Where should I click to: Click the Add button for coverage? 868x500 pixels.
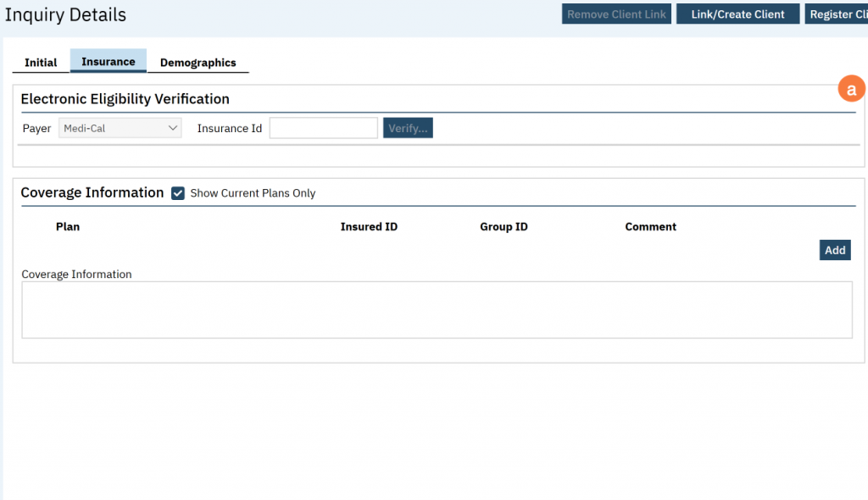click(834, 250)
